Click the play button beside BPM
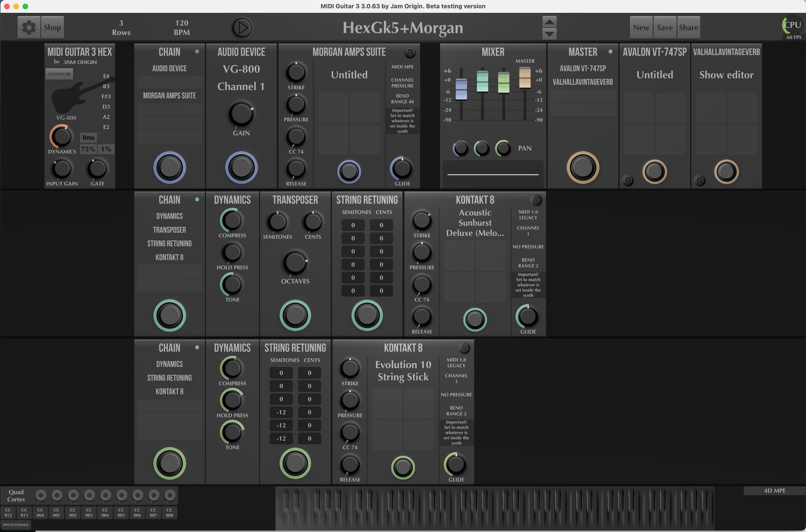Screen dimensions: 806x532 tap(242, 28)
